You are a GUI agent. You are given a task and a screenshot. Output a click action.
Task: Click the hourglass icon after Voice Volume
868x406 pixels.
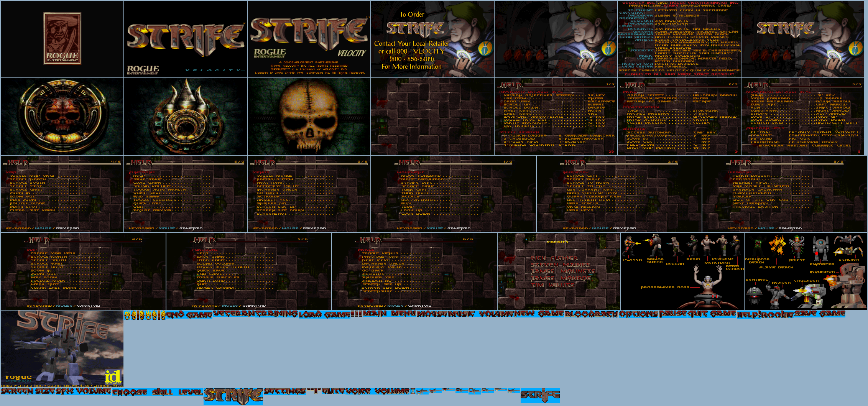tap(413, 391)
